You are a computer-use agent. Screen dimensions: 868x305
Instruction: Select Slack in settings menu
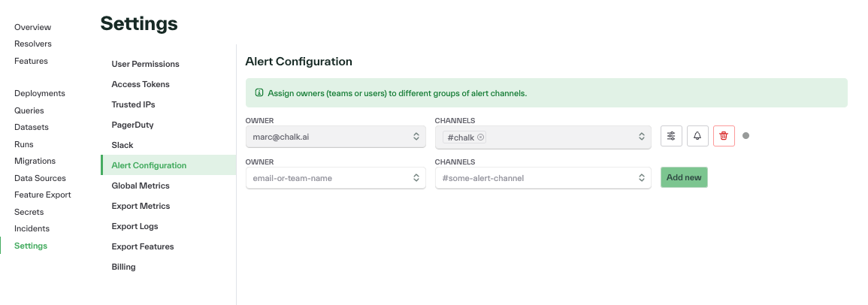122,145
